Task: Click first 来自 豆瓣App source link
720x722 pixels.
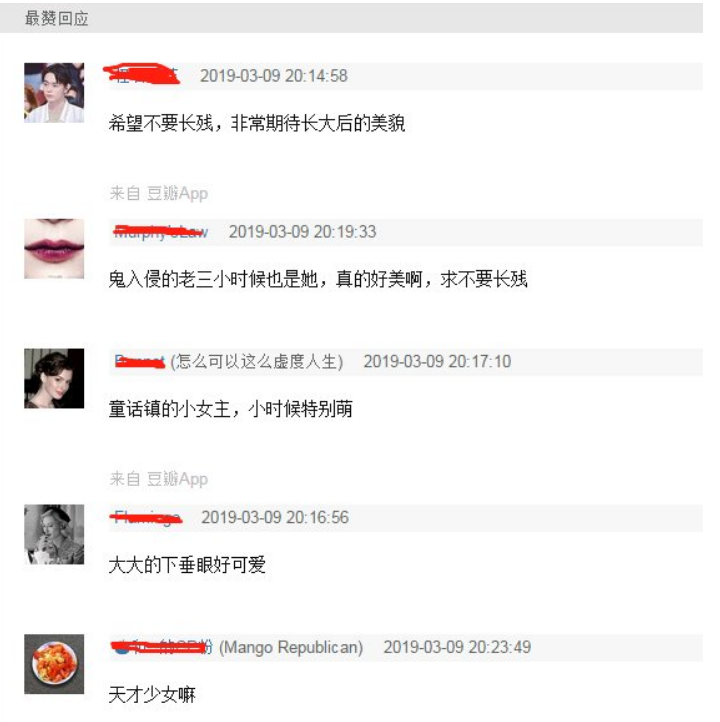Action: (158, 193)
